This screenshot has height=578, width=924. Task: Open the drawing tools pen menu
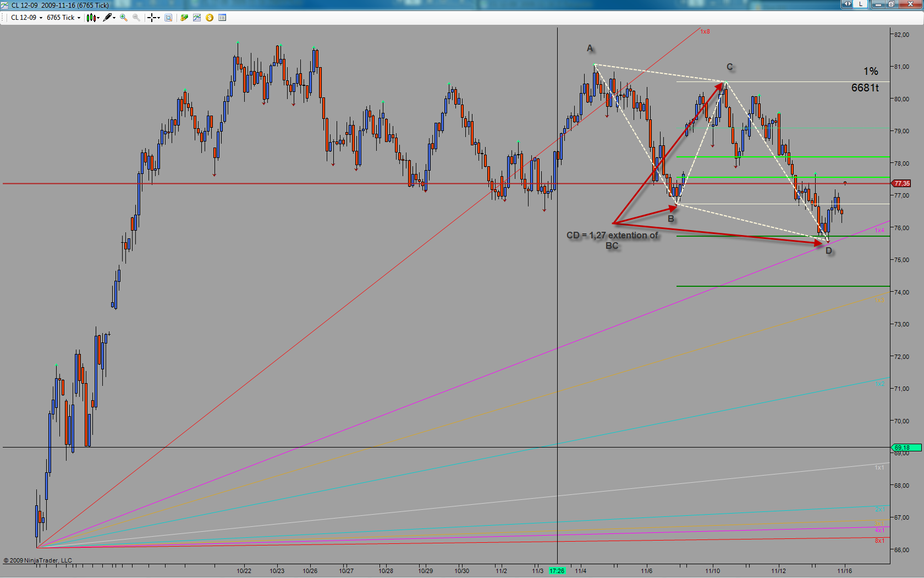pos(109,18)
